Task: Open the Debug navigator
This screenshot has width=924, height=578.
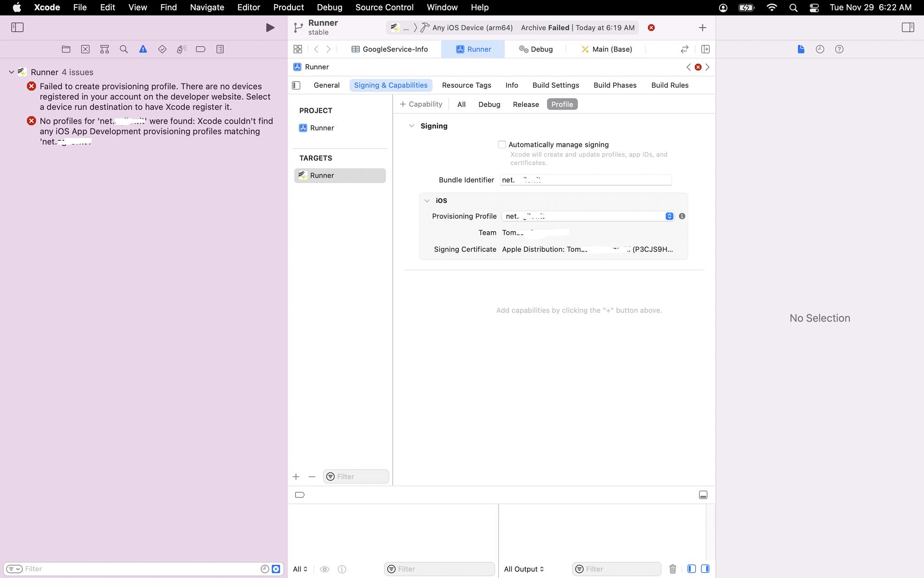Action: pyautogui.click(x=181, y=49)
